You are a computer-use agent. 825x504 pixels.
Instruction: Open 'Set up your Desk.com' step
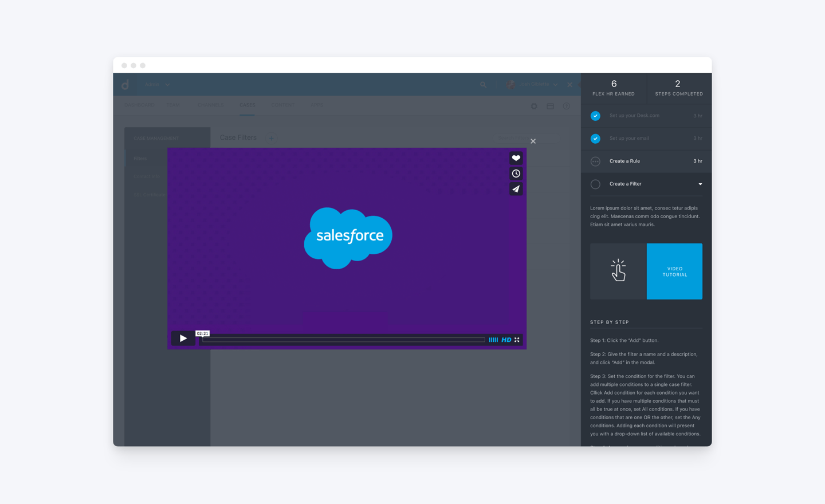[646, 116]
